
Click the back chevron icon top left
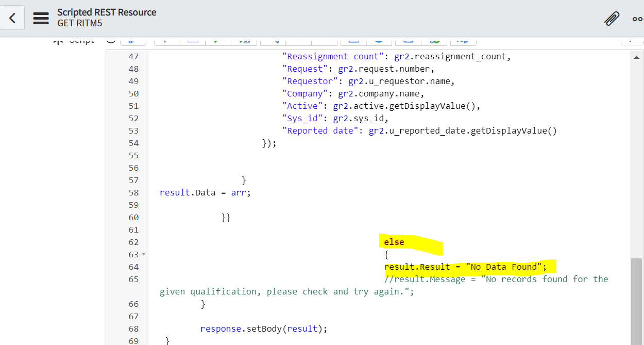click(11, 18)
